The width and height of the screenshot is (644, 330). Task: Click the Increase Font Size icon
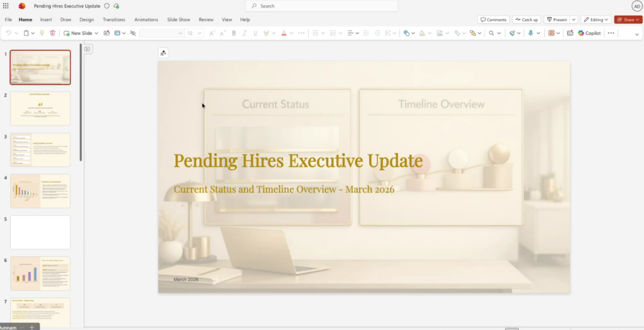[x=211, y=33]
